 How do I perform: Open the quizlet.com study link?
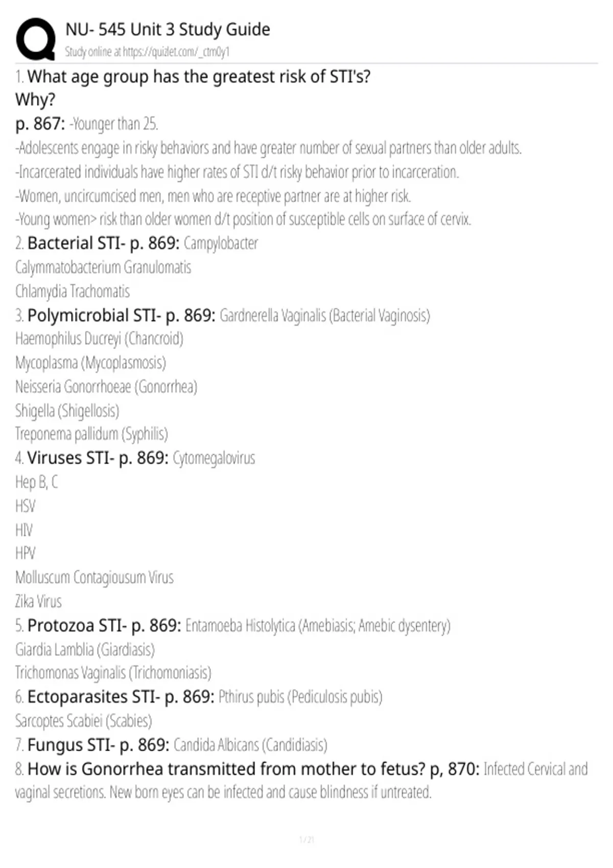coord(147,52)
